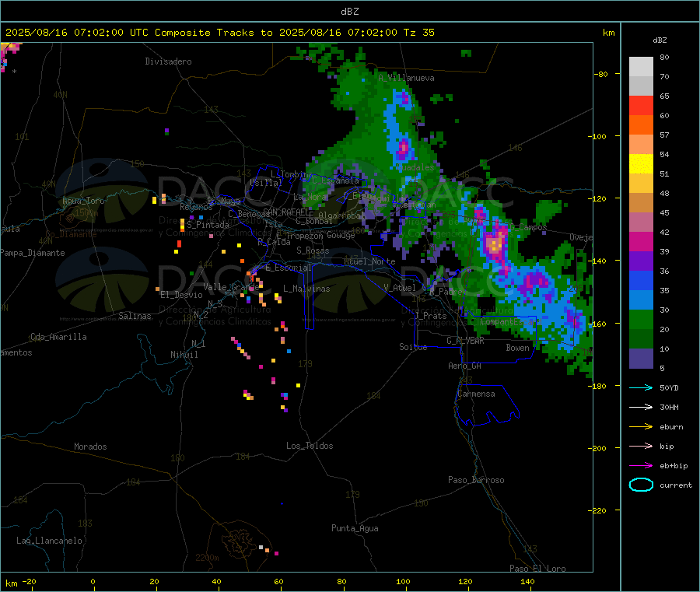This screenshot has height=592, width=700.
Task: Click the eburn yellow arrow legend icon
Action: coord(641,426)
